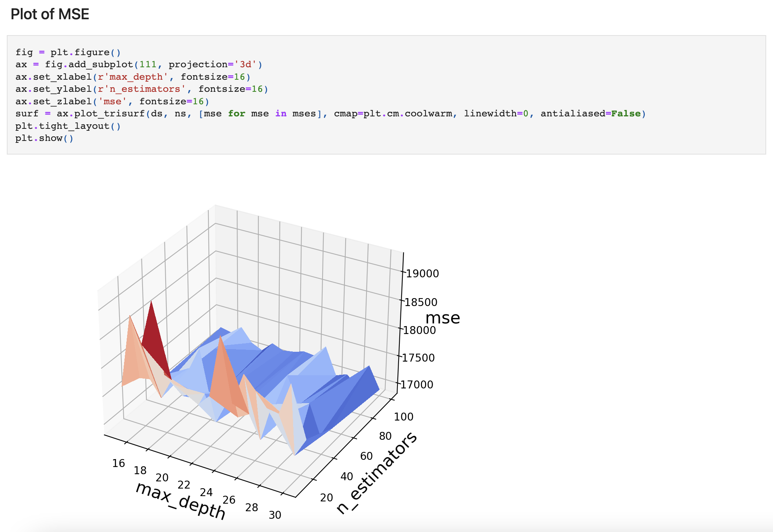
Task: Click the 16 tick on max_depth axis
Action: [x=119, y=463]
